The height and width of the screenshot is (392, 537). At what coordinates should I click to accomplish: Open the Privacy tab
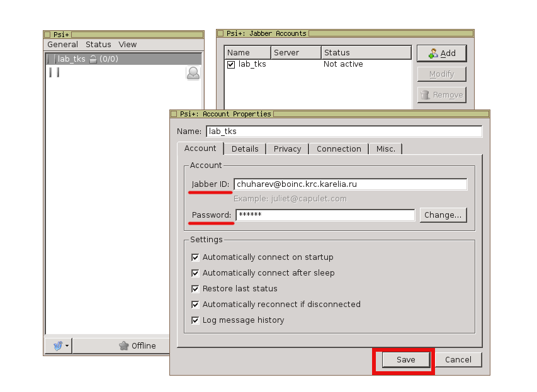pyautogui.click(x=287, y=149)
